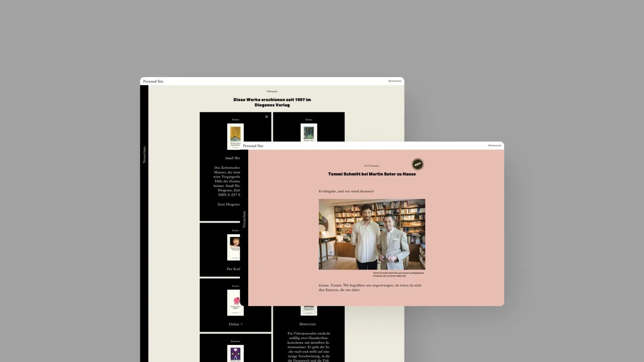Open Verzeichnis sidebar in back window
The height and width of the screenshot is (362, 644).
point(144,155)
